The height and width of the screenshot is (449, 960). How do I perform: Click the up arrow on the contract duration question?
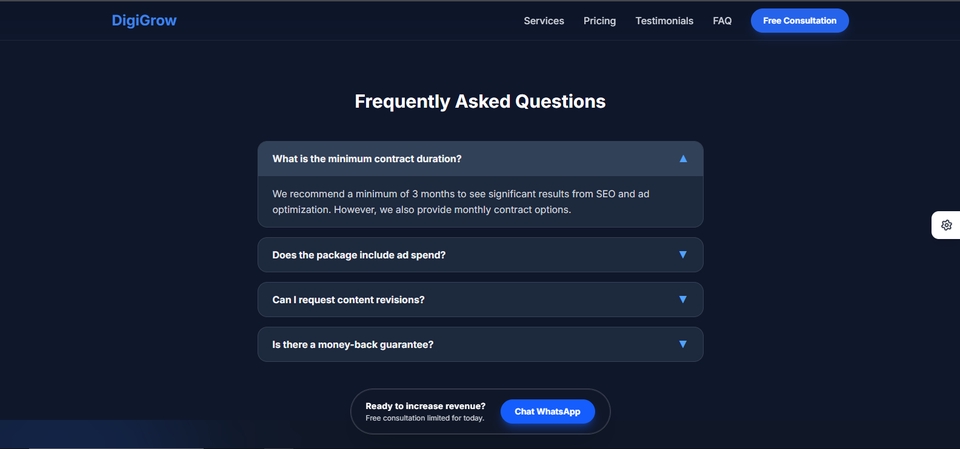683,158
